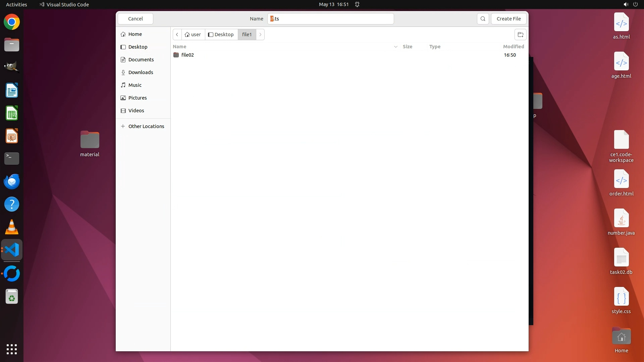Expand Other Locations in sidebar
This screenshot has width=644, height=362.
pos(146,126)
